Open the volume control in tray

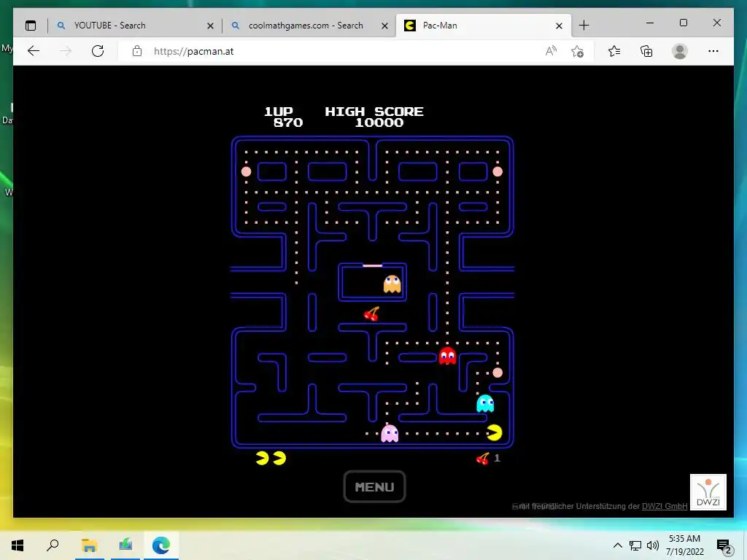653,545
